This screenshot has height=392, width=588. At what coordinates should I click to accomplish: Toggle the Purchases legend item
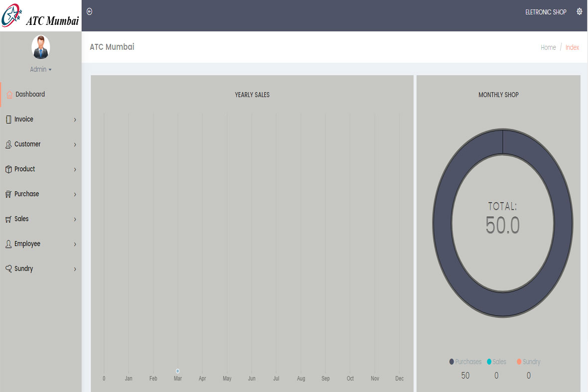click(x=465, y=362)
